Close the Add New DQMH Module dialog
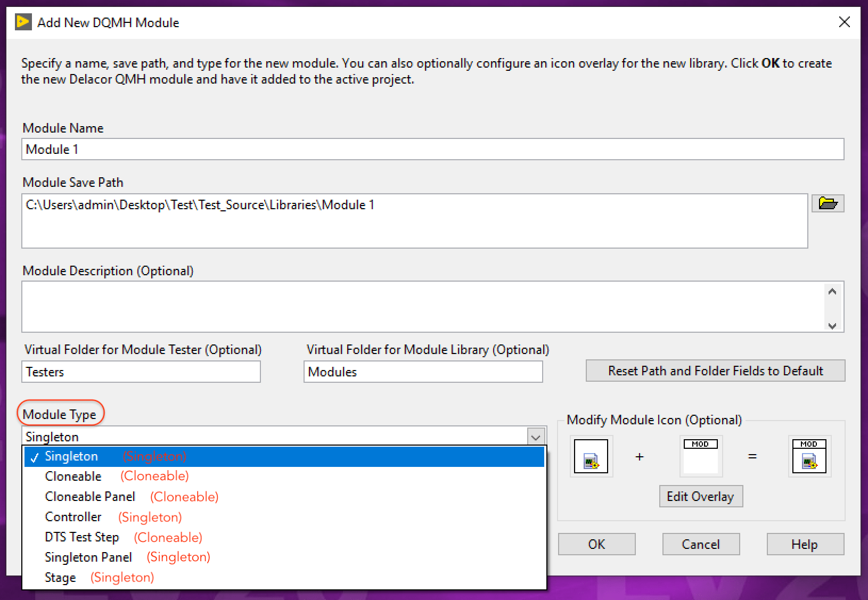 pyautogui.click(x=844, y=22)
